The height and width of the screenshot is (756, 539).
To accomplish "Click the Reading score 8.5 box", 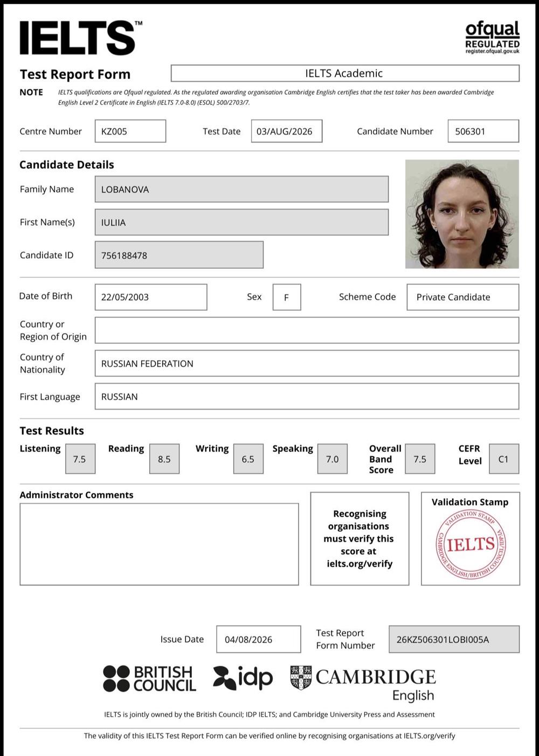I will point(164,459).
